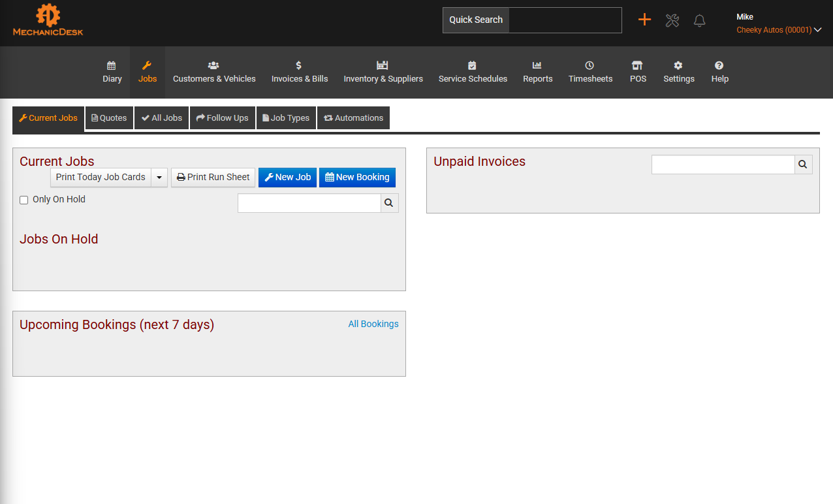Screen dimensions: 833x504
Task: Open the Print Today Job Cards options arrow
Action: (x=159, y=177)
